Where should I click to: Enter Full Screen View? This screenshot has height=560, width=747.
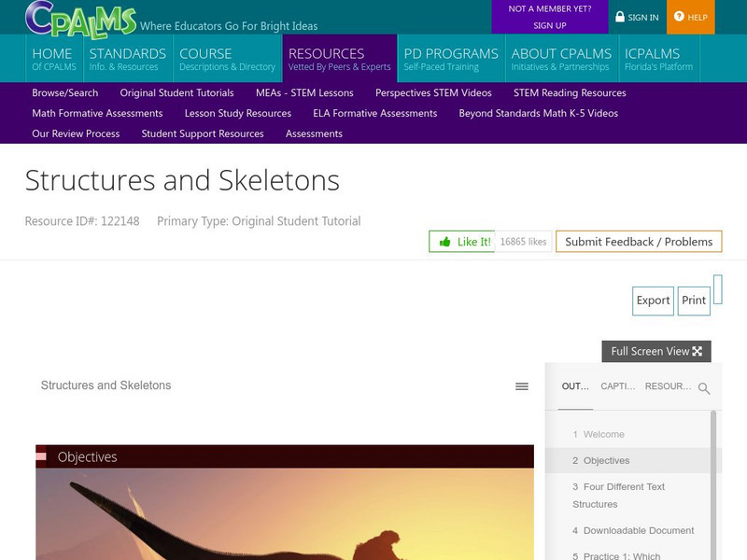click(x=656, y=352)
